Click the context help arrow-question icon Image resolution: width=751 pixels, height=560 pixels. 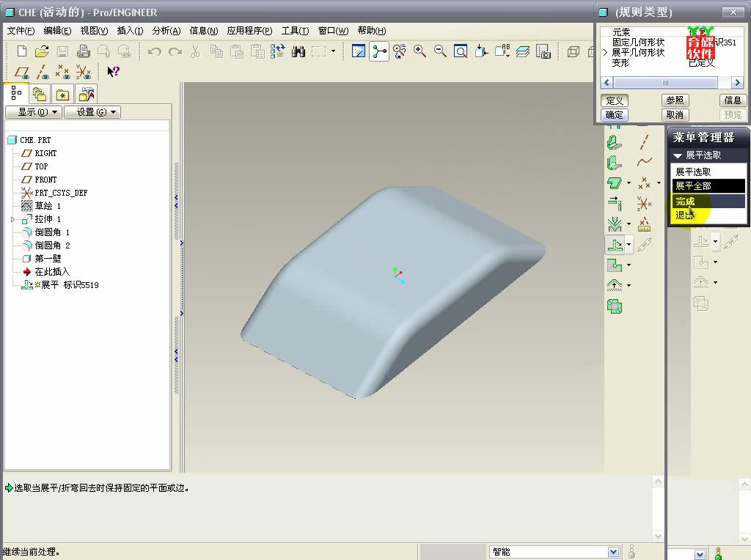point(113,72)
